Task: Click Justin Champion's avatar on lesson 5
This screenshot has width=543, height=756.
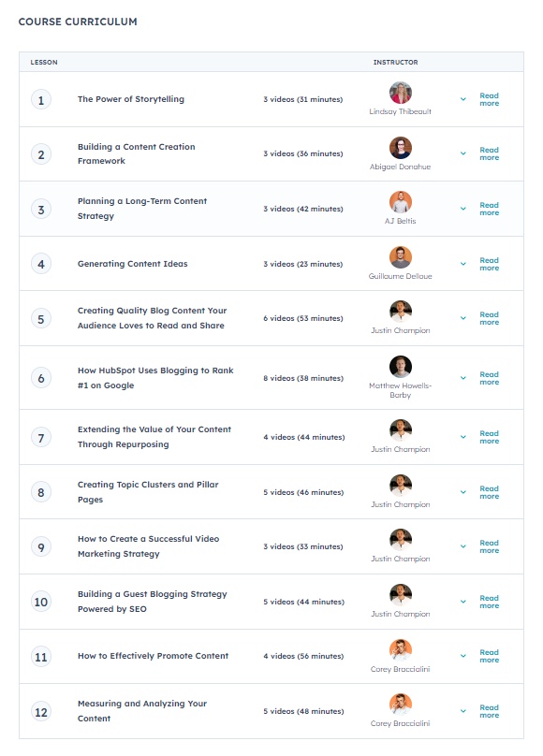Action: (x=401, y=312)
